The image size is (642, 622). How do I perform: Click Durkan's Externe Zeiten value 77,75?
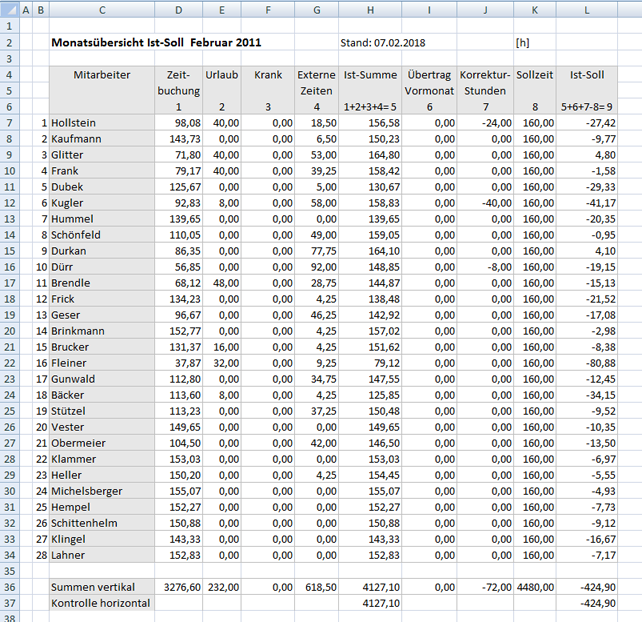[316, 251]
